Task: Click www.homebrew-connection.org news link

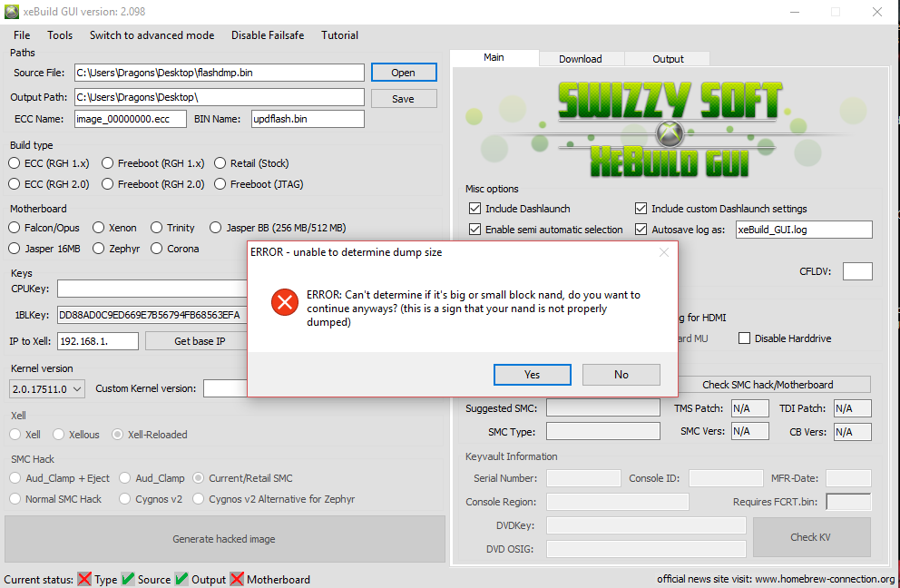Action: (x=825, y=579)
